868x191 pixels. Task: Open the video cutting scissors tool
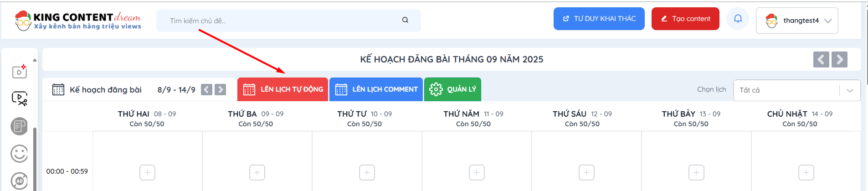20,98
